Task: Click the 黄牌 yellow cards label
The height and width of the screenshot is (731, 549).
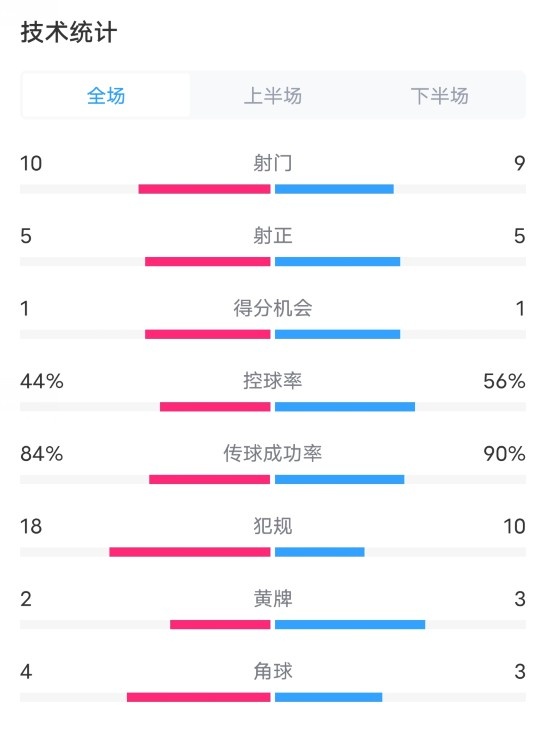Action: coord(273,599)
